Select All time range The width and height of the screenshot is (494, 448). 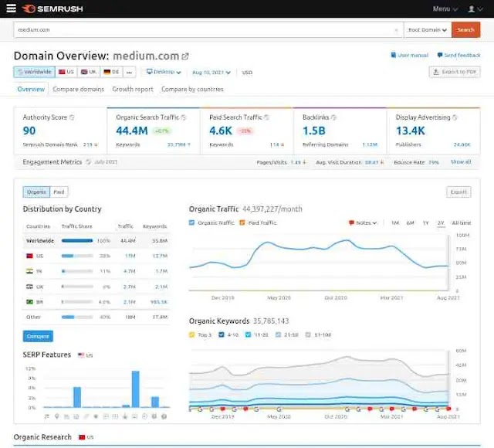tap(462, 223)
